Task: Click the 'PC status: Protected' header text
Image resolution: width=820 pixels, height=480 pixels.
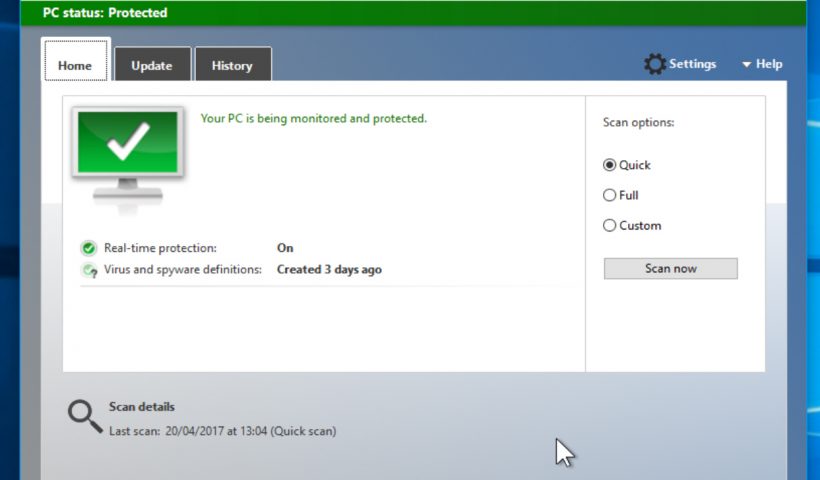Action: [105, 13]
